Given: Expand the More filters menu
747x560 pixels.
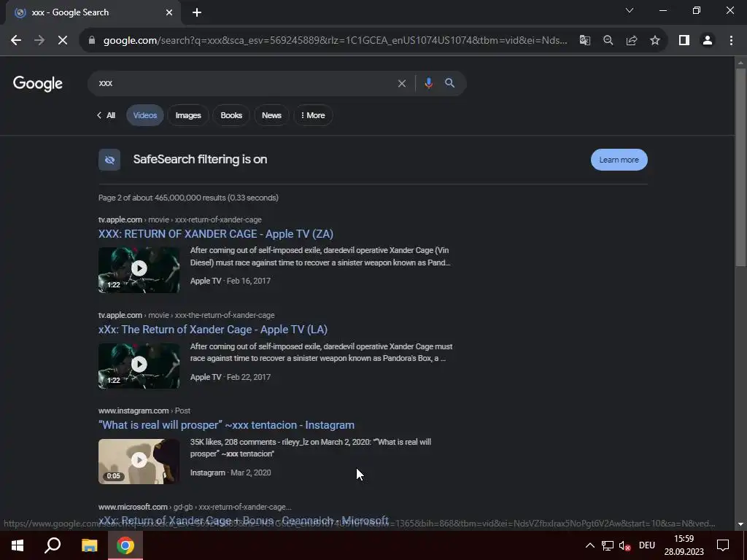Looking at the screenshot, I should click(313, 115).
